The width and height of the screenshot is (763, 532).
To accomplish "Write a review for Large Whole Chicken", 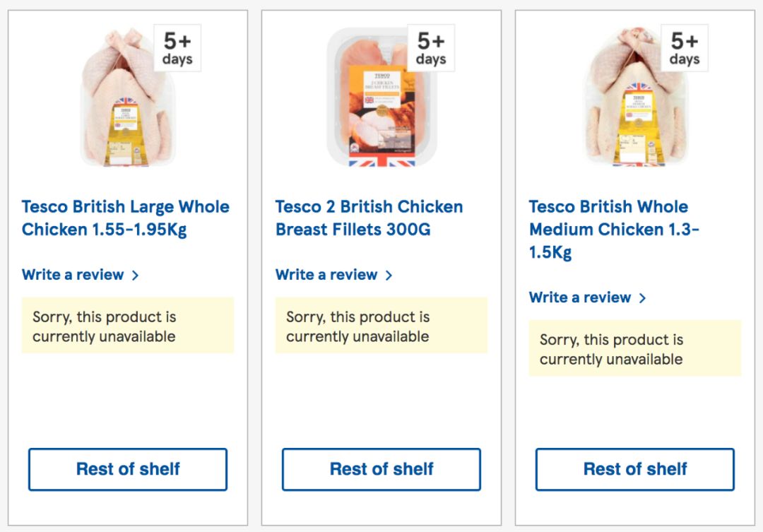I will pos(73,275).
